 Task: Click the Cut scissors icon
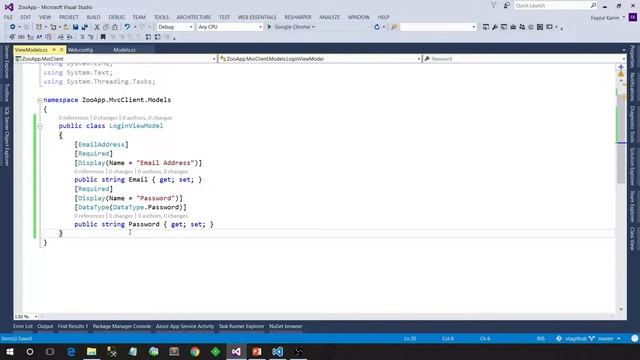tap(97, 27)
